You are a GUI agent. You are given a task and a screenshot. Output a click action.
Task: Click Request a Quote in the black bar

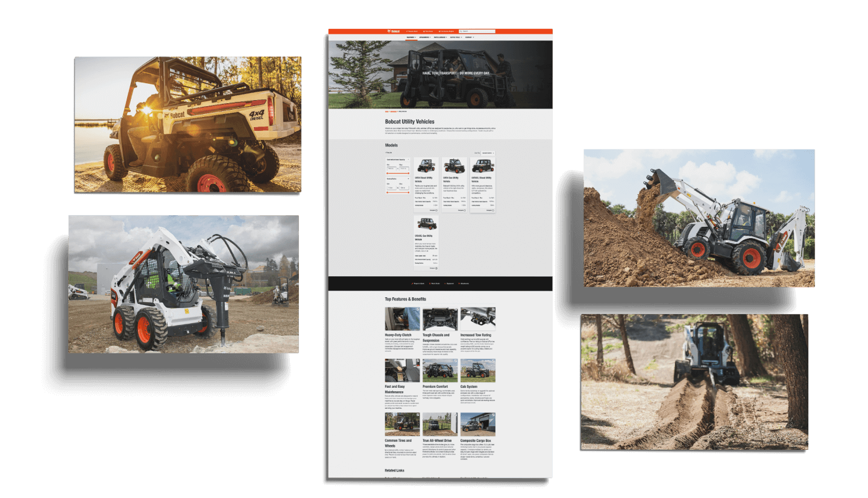tap(418, 283)
